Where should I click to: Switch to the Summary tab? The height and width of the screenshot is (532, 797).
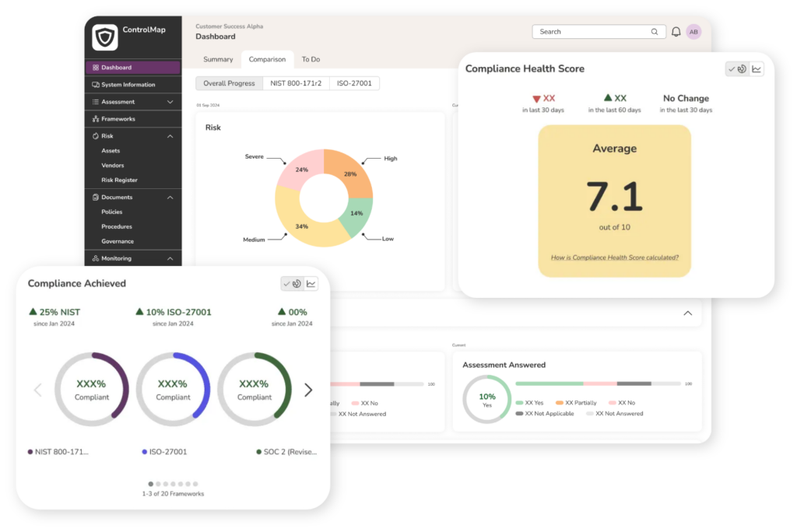click(x=217, y=59)
